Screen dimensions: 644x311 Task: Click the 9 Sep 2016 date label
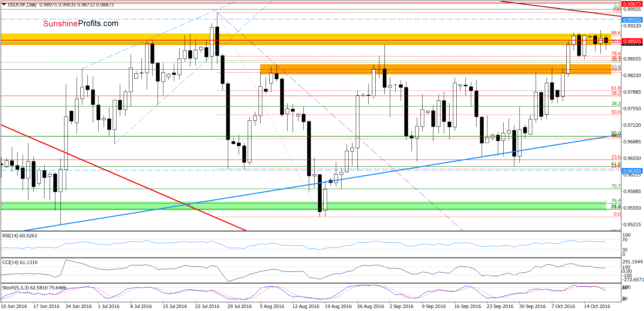coord(434,306)
